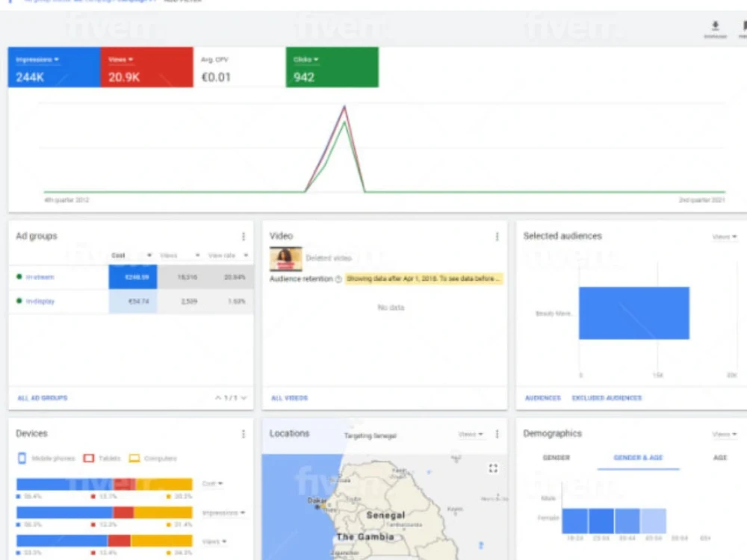Open Views dropdown in Demographics card

pyautogui.click(x=725, y=435)
